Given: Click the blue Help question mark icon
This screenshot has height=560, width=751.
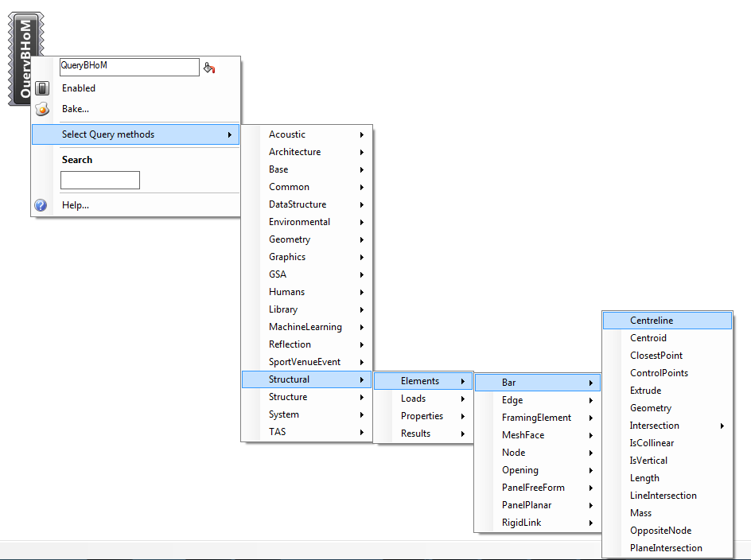Looking at the screenshot, I should coord(41,205).
